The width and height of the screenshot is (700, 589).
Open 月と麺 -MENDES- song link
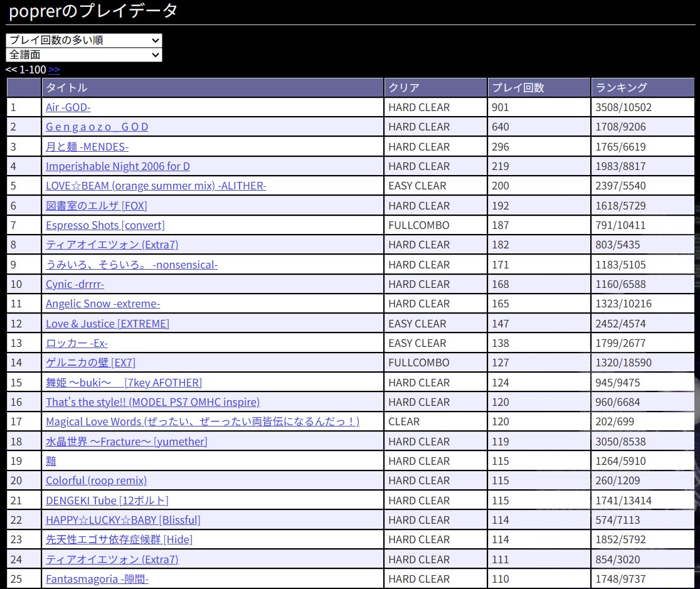click(x=87, y=147)
